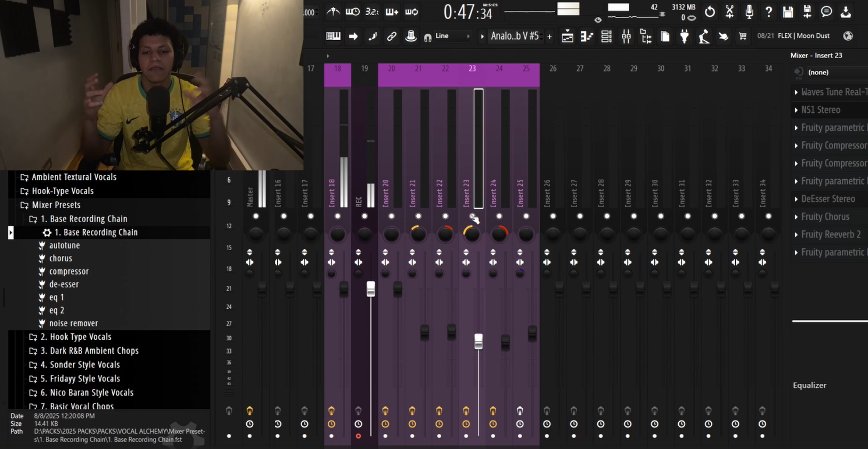Select the compressor preset in browser
Screen dimensions: 868x449
(69, 272)
